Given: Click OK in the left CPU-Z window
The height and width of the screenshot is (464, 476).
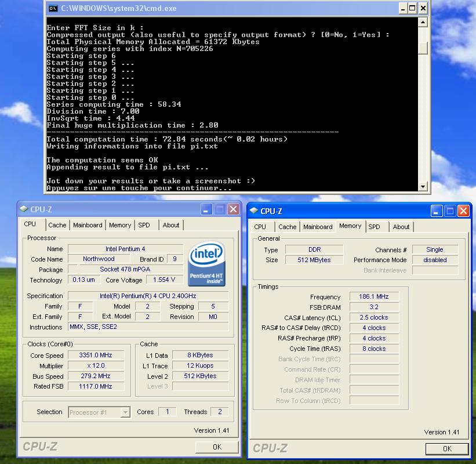Looking at the screenshot, I should (x=217, y=447).
